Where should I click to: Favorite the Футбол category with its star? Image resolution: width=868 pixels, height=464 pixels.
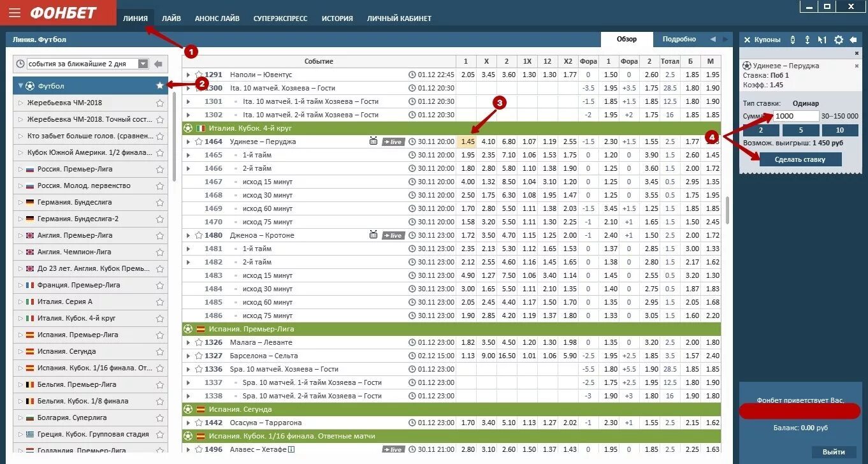160,85
